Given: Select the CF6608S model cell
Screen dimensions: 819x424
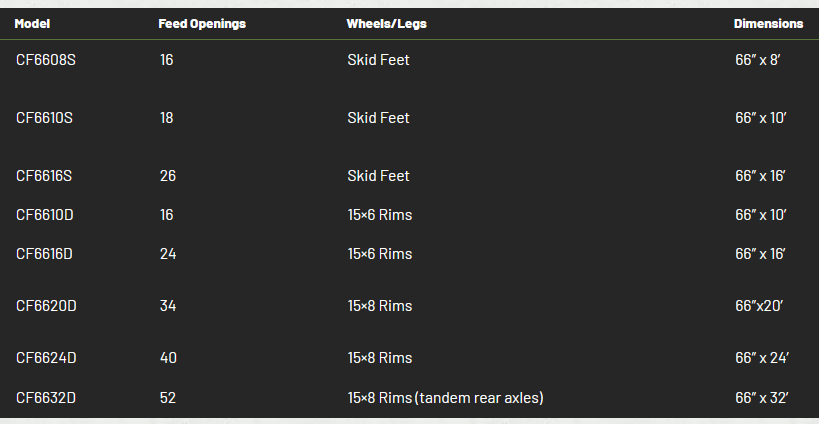Looking at the screenshot, I should (45, 60).
